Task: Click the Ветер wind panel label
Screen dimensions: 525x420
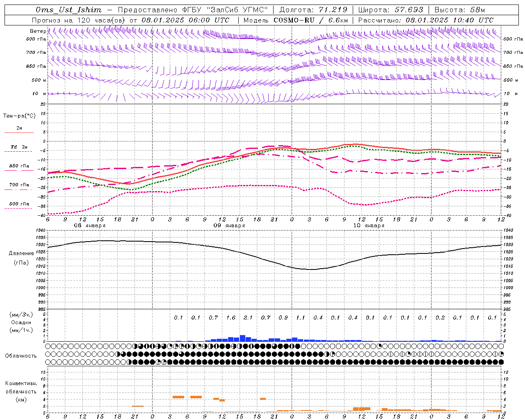Action: tap(38, 31)
